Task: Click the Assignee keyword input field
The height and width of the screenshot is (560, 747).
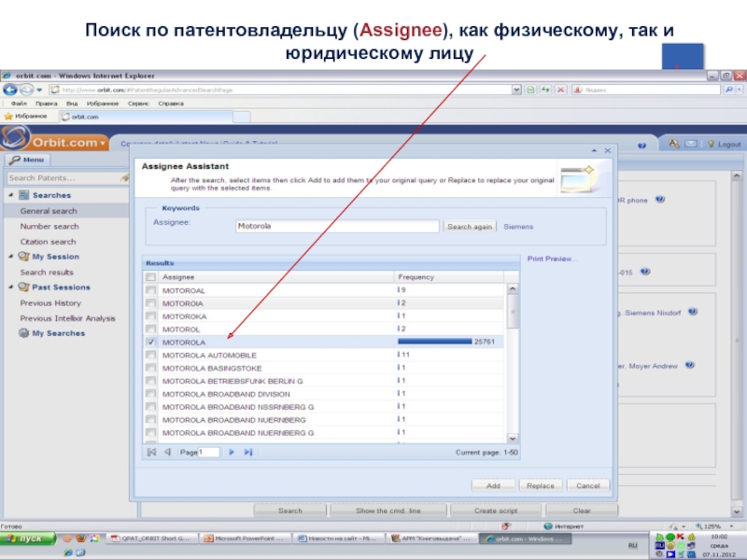Action: tap(336, 226)
